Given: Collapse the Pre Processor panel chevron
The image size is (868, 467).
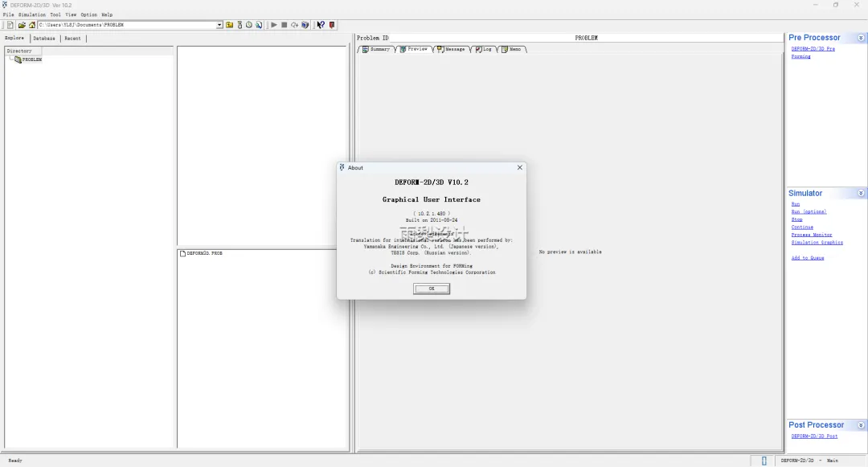Looking at the screenshot, I should coord(861,38).
